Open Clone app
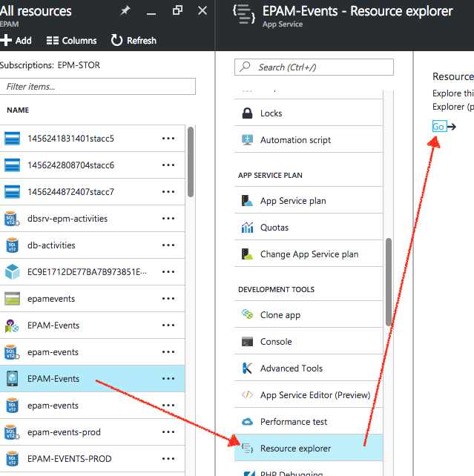Viewport: 474px width, 476px height. click(x=309, y=315)
